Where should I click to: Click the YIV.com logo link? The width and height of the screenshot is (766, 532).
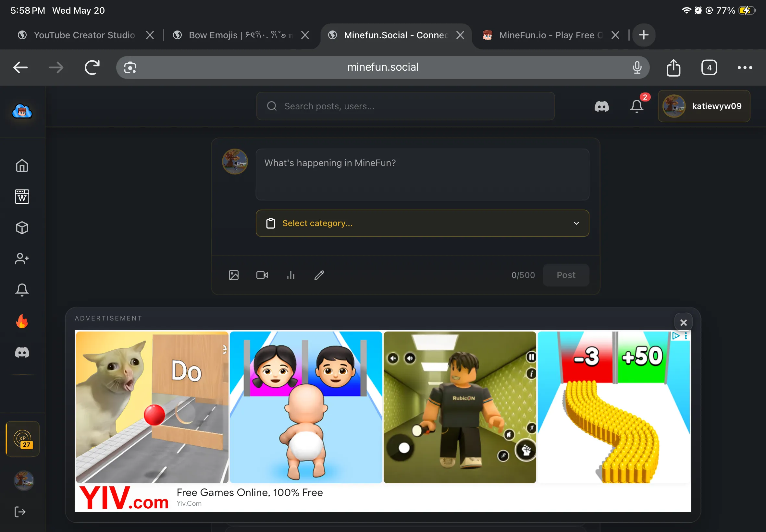[124, 498]
